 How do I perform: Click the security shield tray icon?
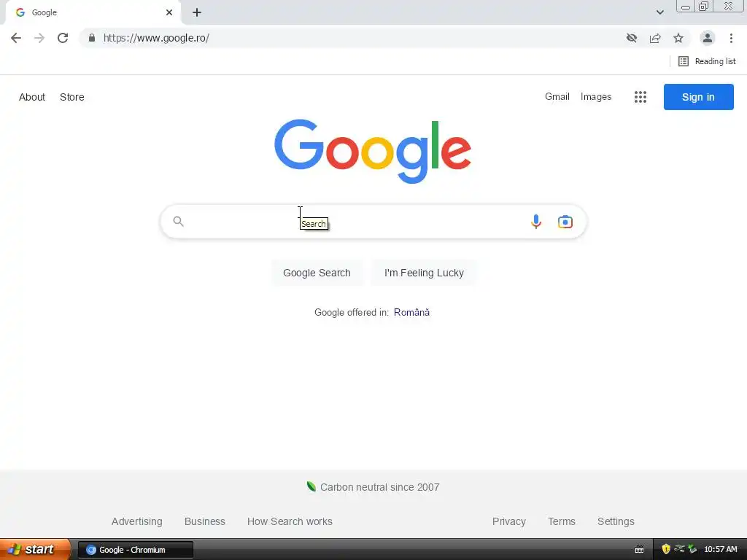click(x=665, y=550)
